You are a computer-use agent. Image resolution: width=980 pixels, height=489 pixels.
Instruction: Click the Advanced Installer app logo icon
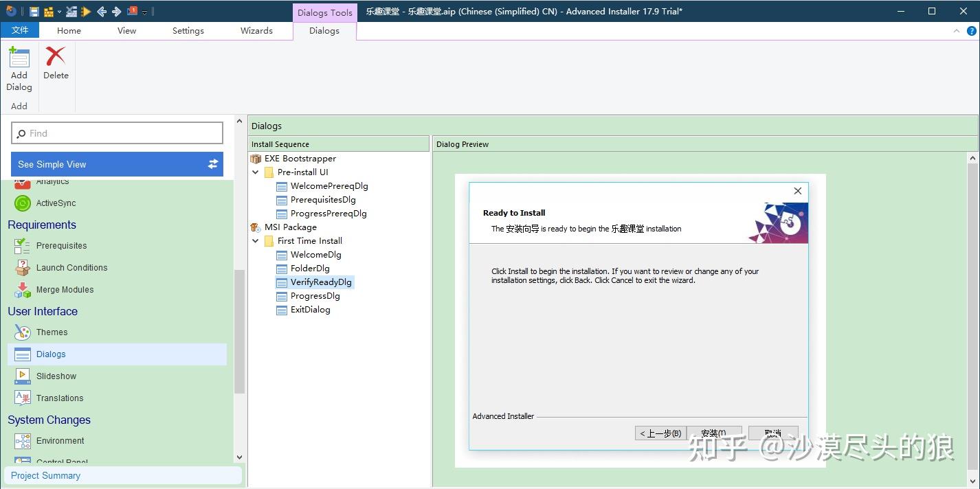point(11,11)
